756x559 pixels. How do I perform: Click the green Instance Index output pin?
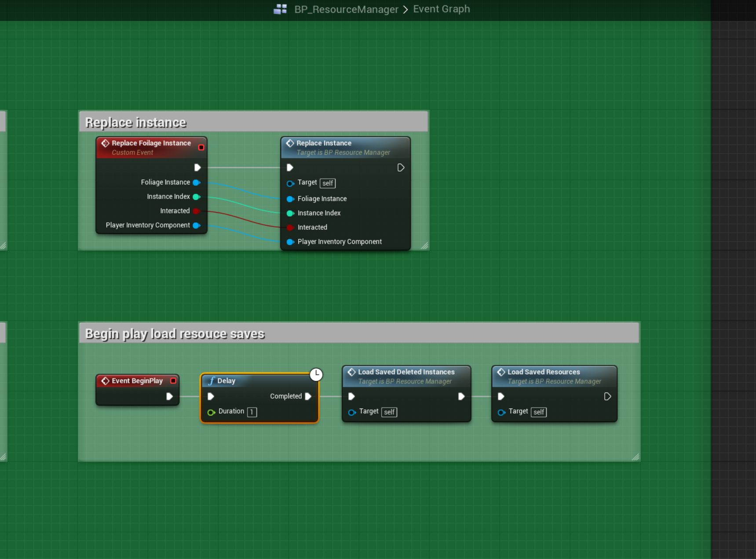pyautogui.click(x=197, y=197)
